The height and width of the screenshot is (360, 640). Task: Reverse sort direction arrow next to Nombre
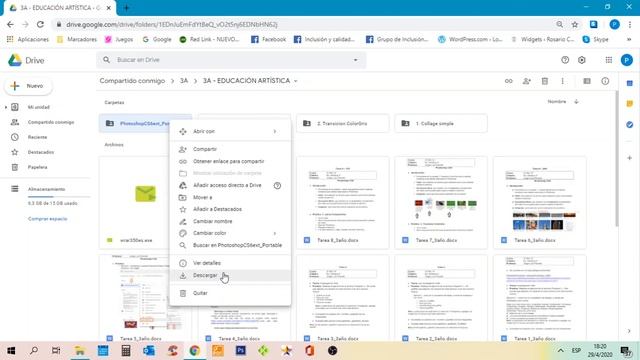pyautogui.click(x=576, y=101)
